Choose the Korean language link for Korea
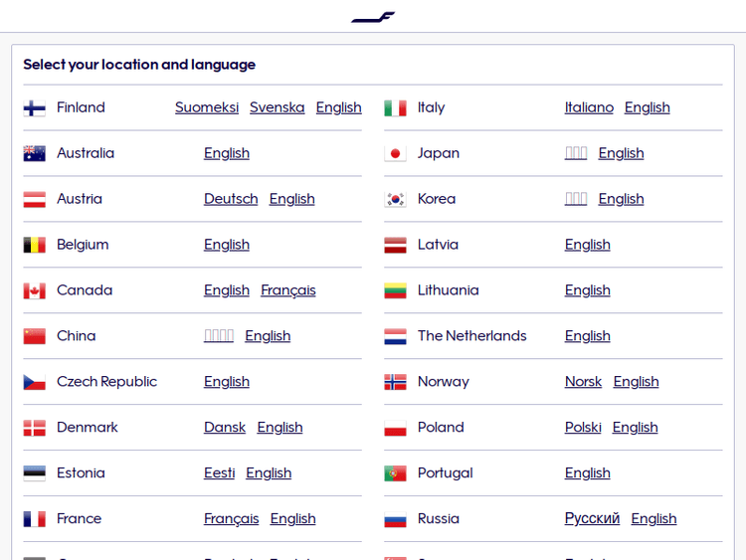This screenshot has width=746, height=560. 576,199
